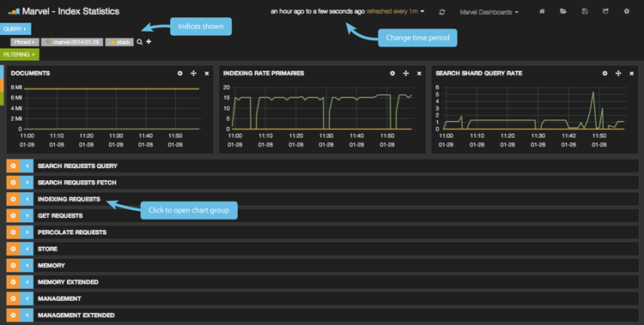Click the query search magnifier icon

coord(140,42)
